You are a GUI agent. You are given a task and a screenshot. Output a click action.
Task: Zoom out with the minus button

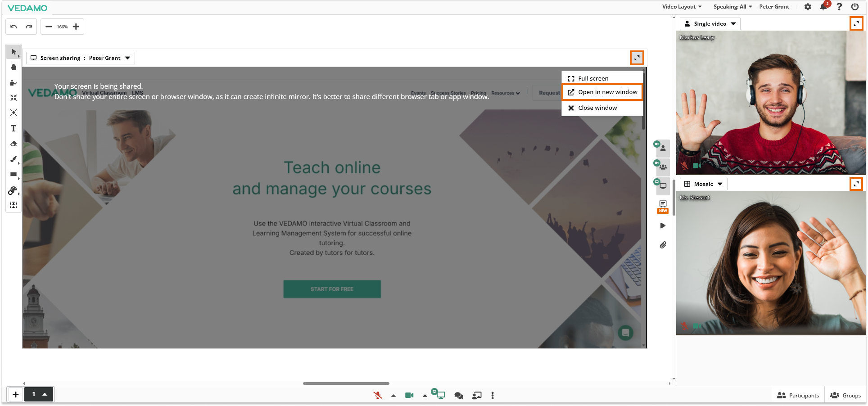(x=49, y=27)
